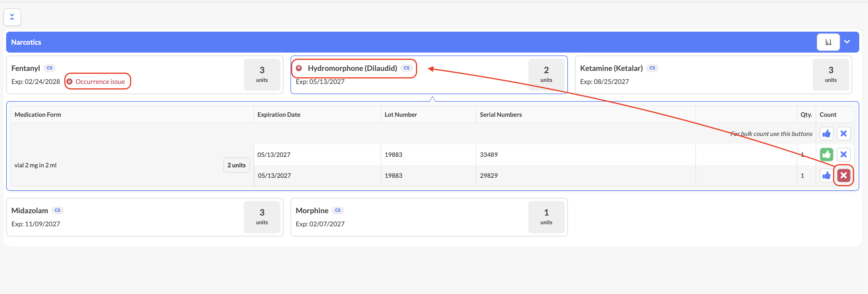Click thumbs-up for serial 29829

(x=826, y=175)
